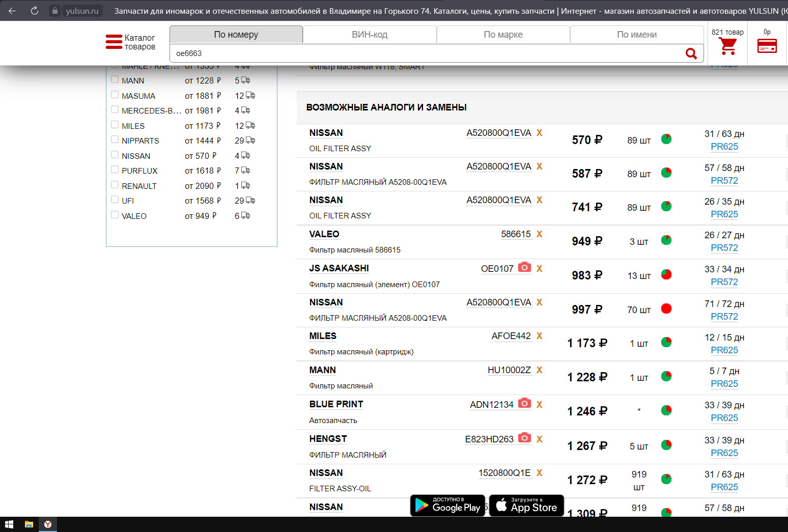Click the 821 товар cart counter
The height and width of the screenshot is (532, 788).
click(727, 32)
